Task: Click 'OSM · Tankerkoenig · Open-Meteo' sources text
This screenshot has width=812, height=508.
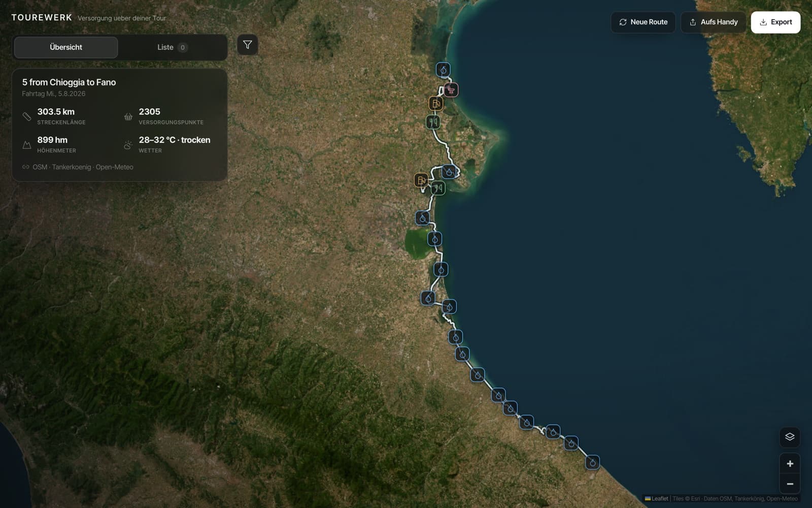Action: coord(83,167)
